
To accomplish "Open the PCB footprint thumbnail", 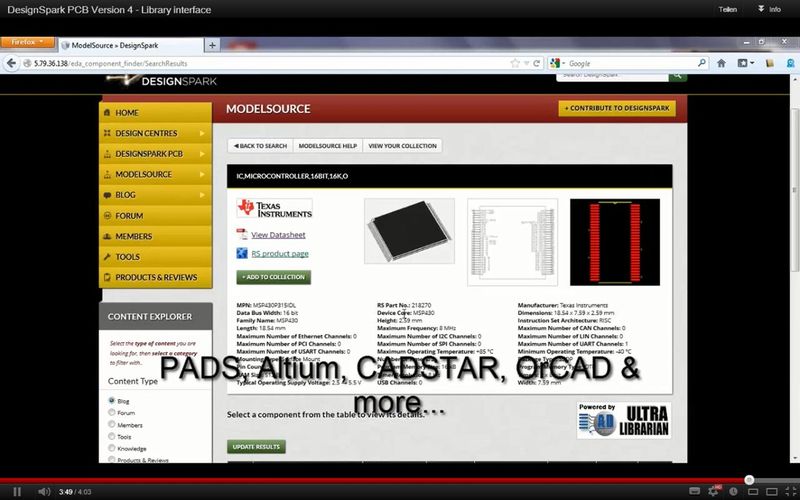I will pos(615,242).
